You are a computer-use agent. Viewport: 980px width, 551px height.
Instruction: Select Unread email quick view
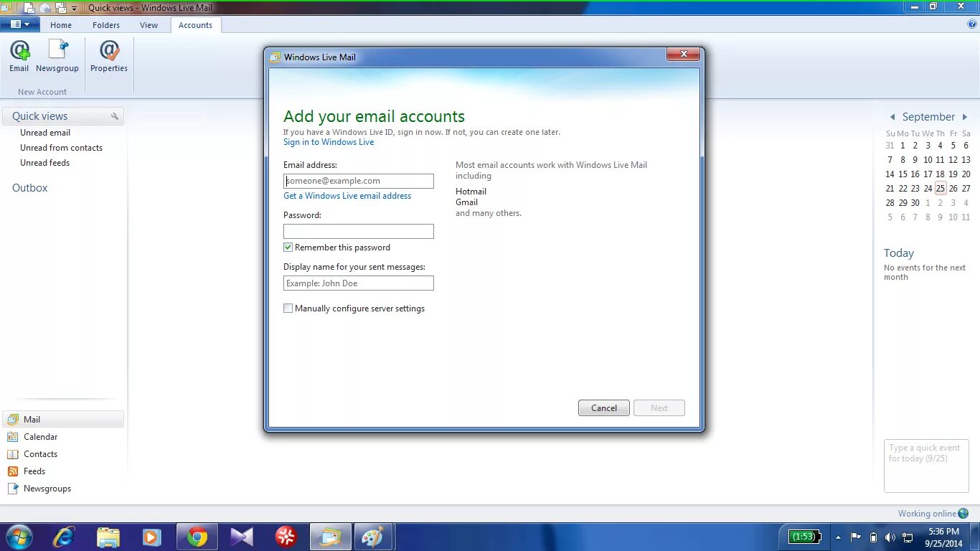45,133
